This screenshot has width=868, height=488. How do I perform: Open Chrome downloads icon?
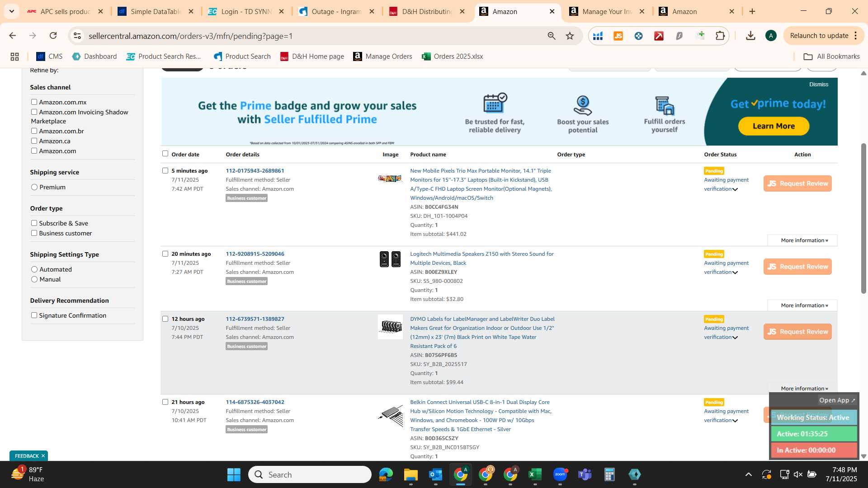(750, 36)
